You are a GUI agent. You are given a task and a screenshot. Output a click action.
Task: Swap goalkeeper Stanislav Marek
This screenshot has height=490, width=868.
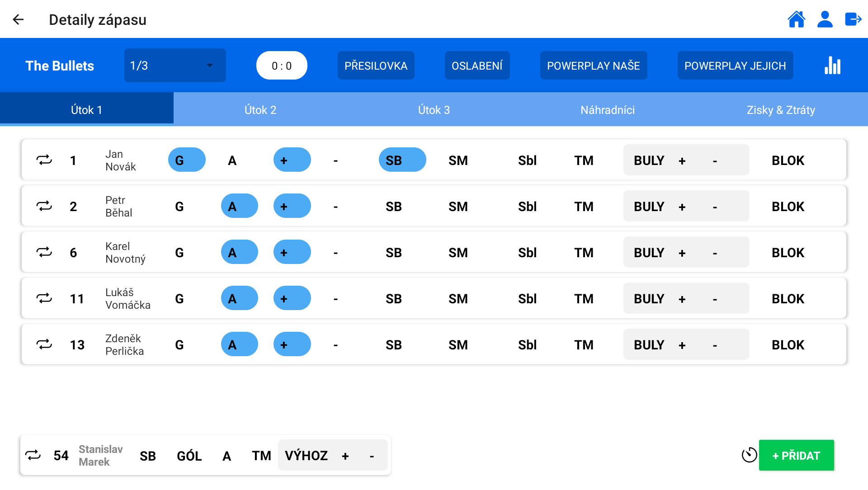pyautogui.click(x=33, y=455)
